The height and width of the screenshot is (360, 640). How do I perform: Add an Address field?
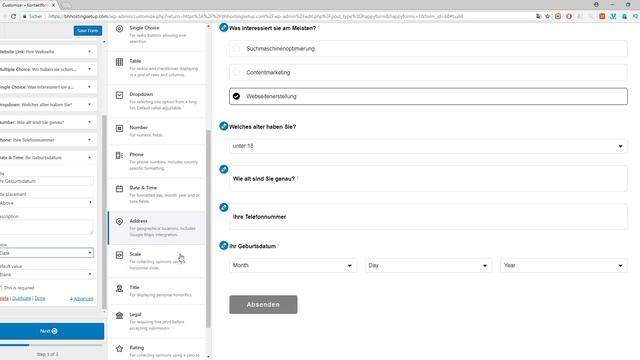[x=157, y=228]
